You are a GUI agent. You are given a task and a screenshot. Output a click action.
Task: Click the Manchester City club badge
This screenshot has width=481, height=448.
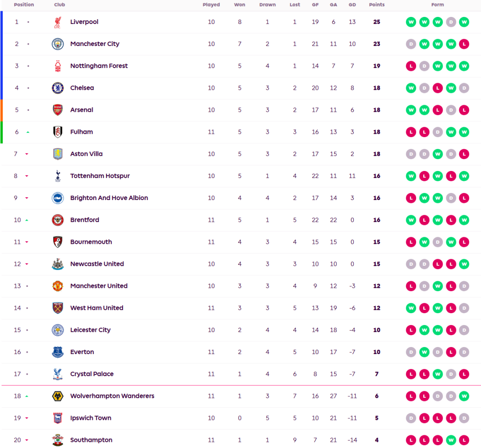(x=57, y=44)
